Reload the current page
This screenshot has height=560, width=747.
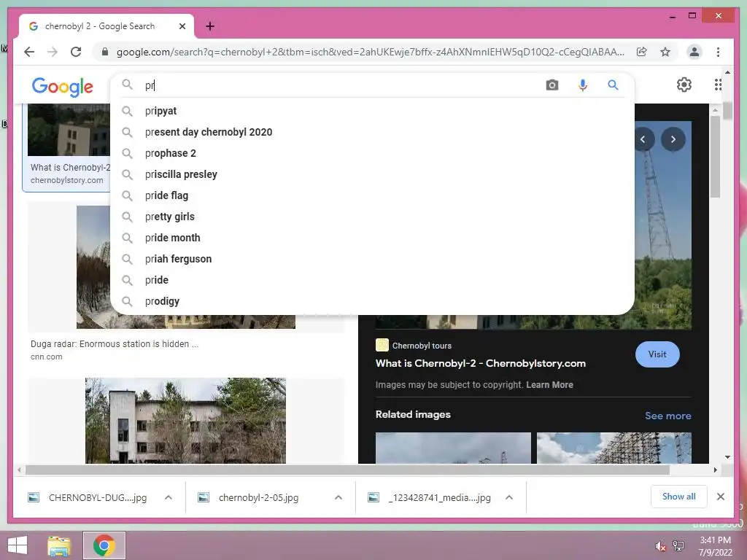(76, 52)
